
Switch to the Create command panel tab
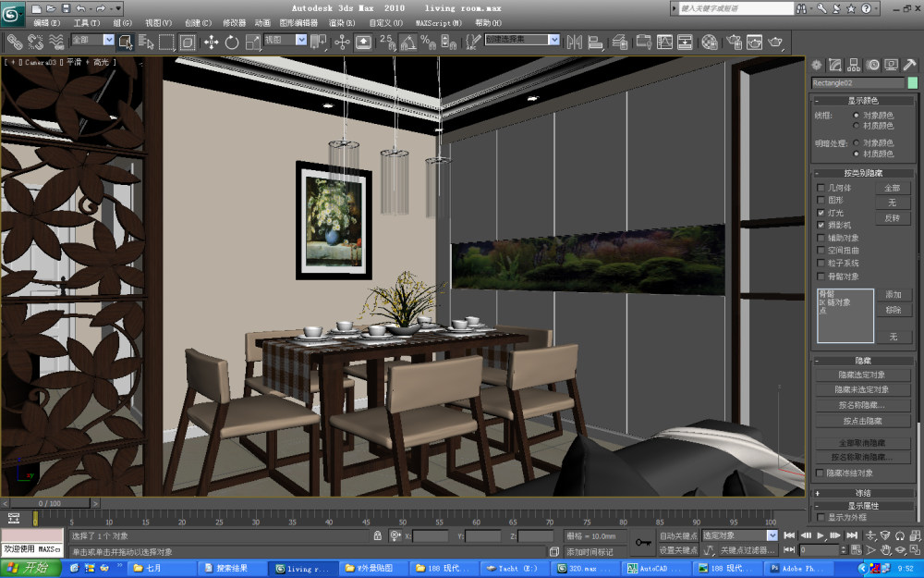point(817,65)
